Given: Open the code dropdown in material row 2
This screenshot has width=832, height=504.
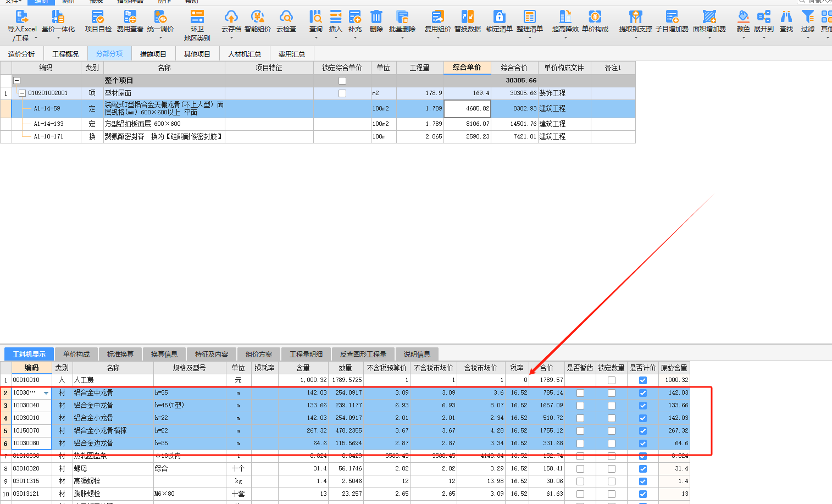Looking at the screenshot, I should tap(46, 393).
